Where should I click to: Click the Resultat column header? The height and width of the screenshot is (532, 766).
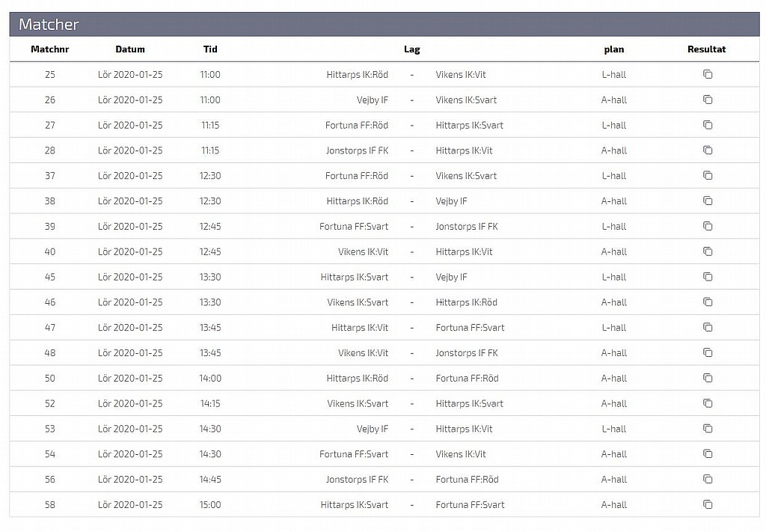point(706,49)
